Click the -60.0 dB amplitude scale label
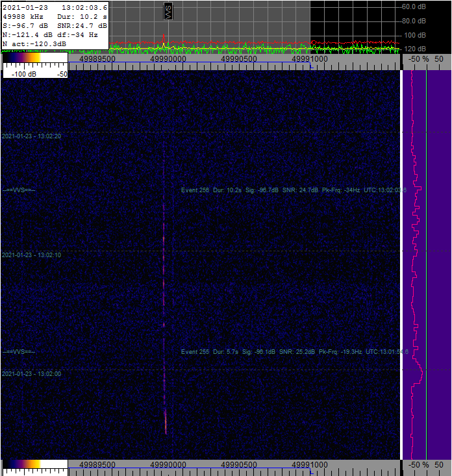This screenshot has height=476, width=452. [414, 6]
